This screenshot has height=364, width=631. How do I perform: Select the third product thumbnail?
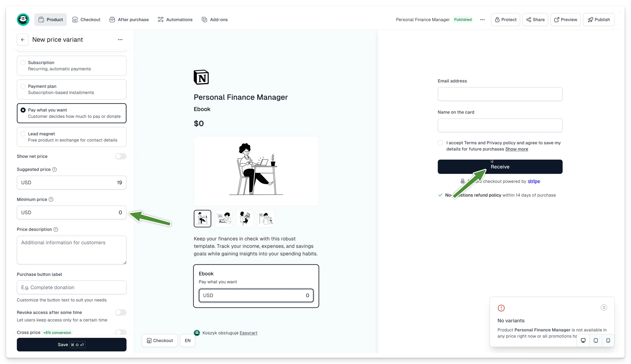[245, 219]
